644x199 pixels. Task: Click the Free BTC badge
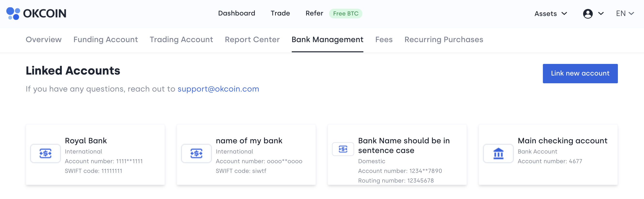[345, 14]
